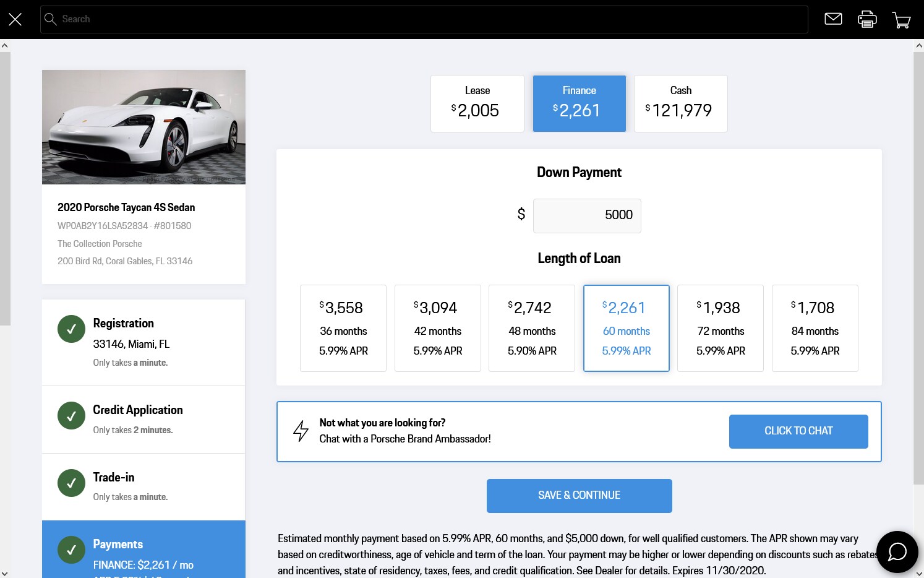
Task: Select the Cash $121,979 tab
Action: [681, 103]
